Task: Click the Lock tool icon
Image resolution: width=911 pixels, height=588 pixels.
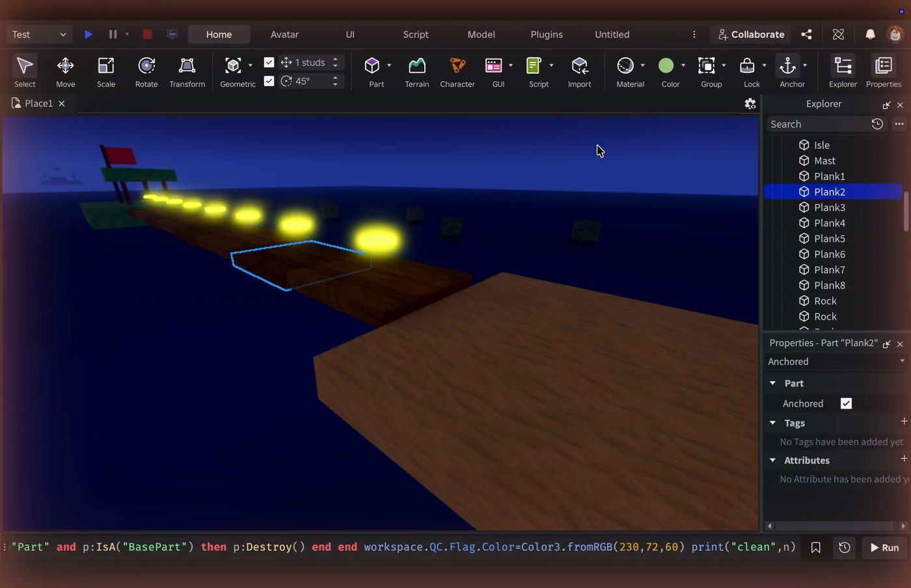Action: pyautogui.click(x=747, y=66)
